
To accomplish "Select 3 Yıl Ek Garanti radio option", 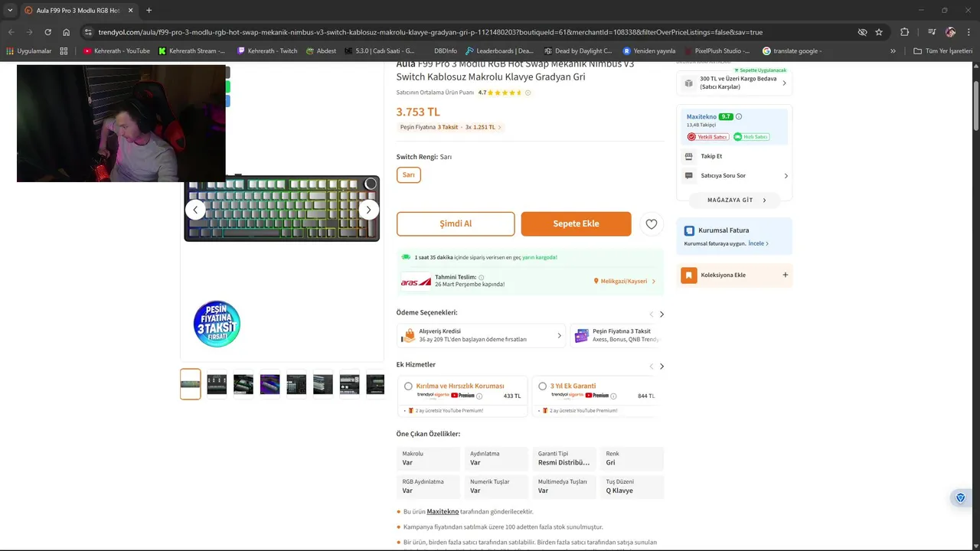I will coord(542,386).
